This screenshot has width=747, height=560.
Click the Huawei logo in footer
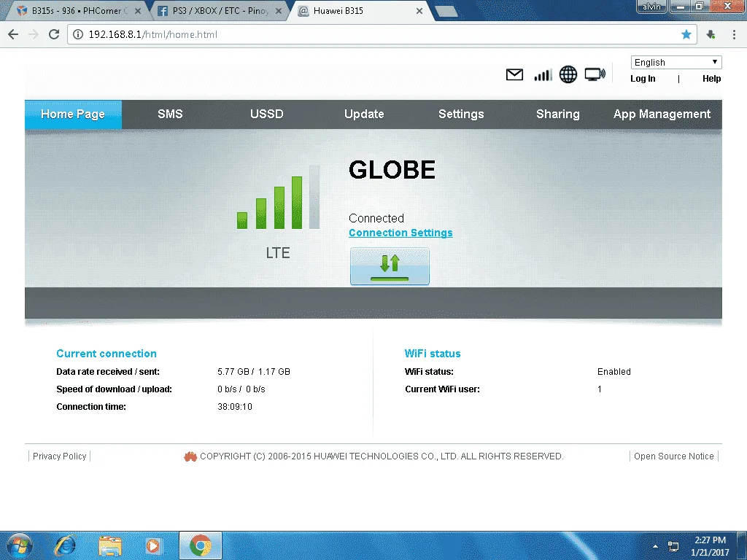[190, 456]
